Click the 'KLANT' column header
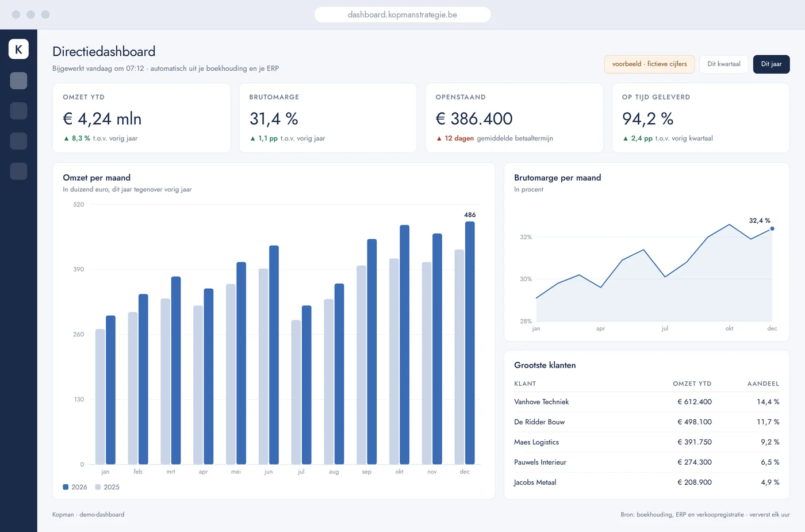This screenshot has height=532, width=805. tap(525, 384)
